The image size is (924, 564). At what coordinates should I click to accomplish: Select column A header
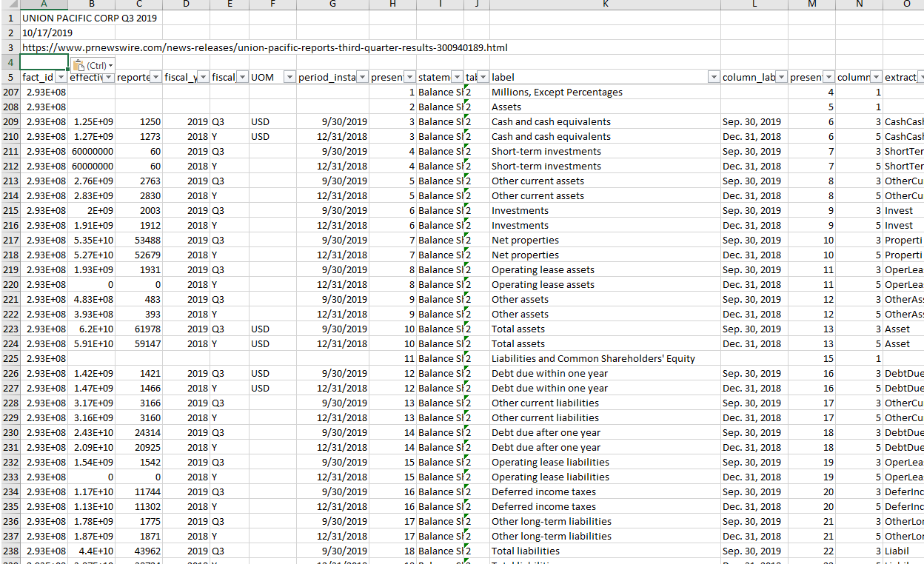[x=44, y=4]
